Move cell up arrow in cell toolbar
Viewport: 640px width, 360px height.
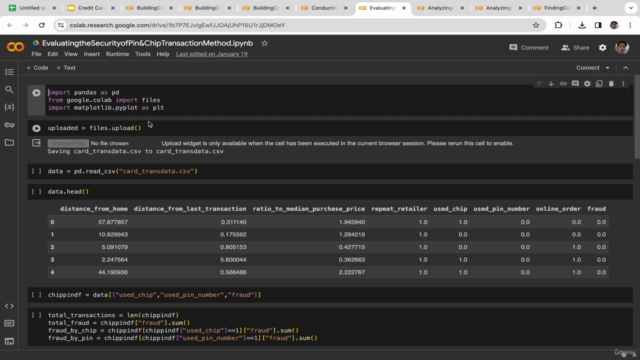(x=539, y=84)
